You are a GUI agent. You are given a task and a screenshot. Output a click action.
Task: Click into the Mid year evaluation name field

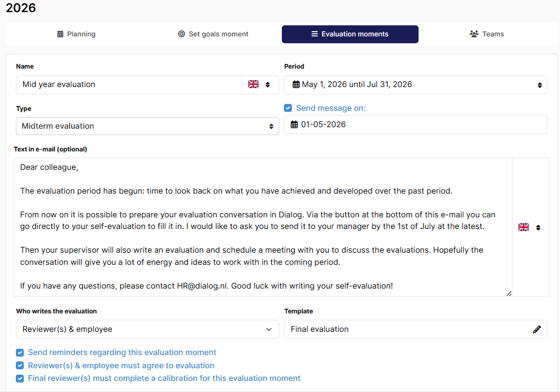coord(129,84)
